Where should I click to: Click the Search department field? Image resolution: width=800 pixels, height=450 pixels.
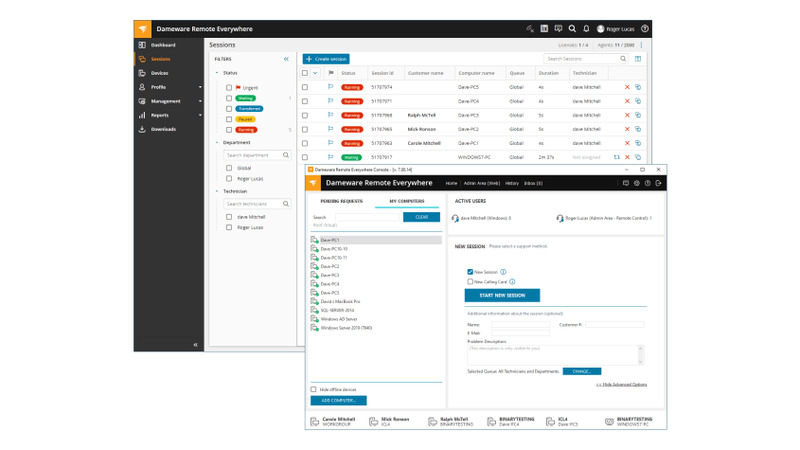pyautogui.click(x=257, y=155)
